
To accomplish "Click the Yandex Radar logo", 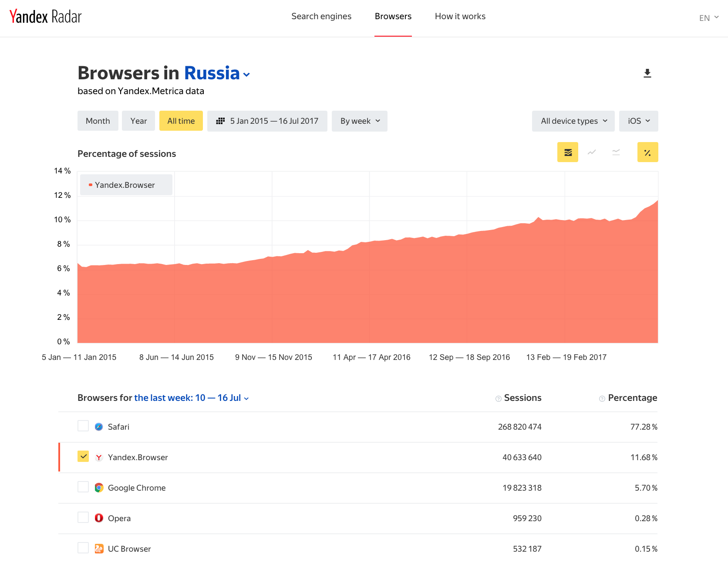I will coord(46,17).
